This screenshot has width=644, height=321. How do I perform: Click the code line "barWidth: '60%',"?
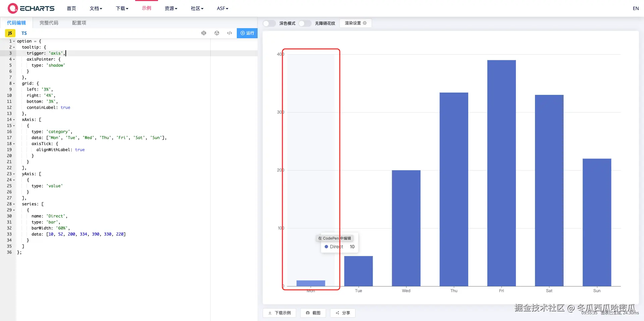click(51, 228)
